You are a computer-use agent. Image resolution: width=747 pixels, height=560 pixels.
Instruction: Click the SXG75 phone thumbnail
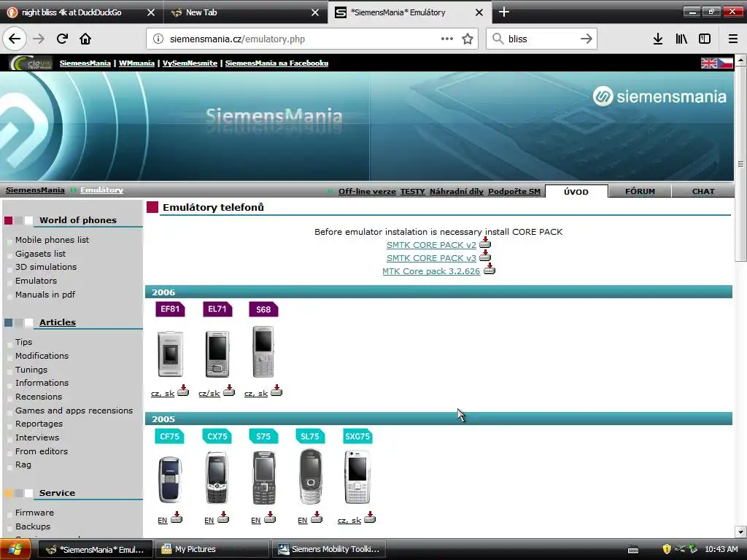(x=357, y=477)
